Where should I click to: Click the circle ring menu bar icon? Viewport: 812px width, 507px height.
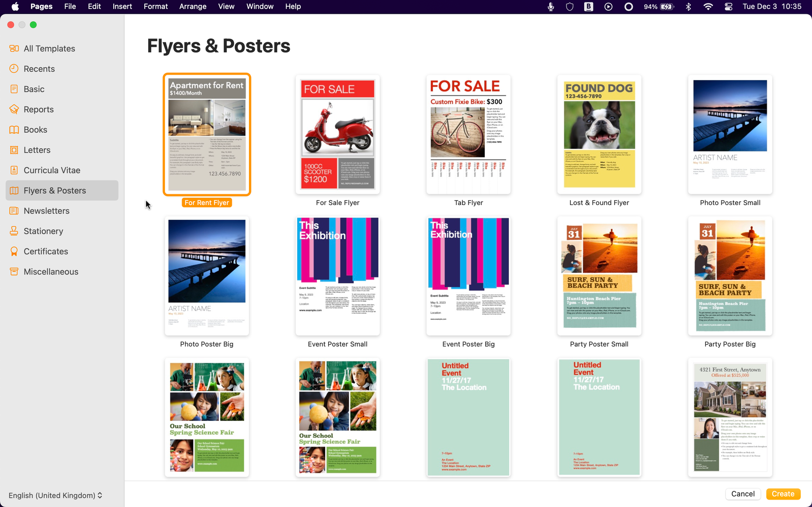pos(628,6)
